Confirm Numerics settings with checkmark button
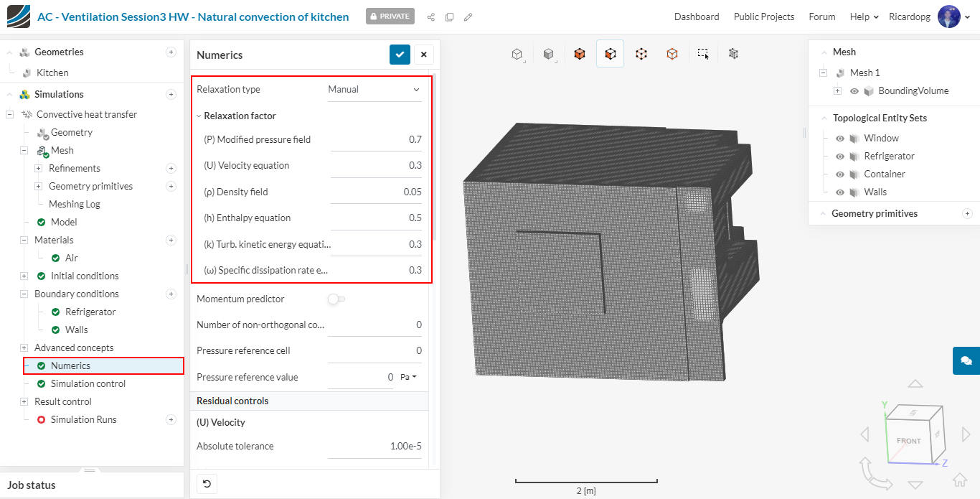This screenshot has height=499, width=980. (400, 55)
